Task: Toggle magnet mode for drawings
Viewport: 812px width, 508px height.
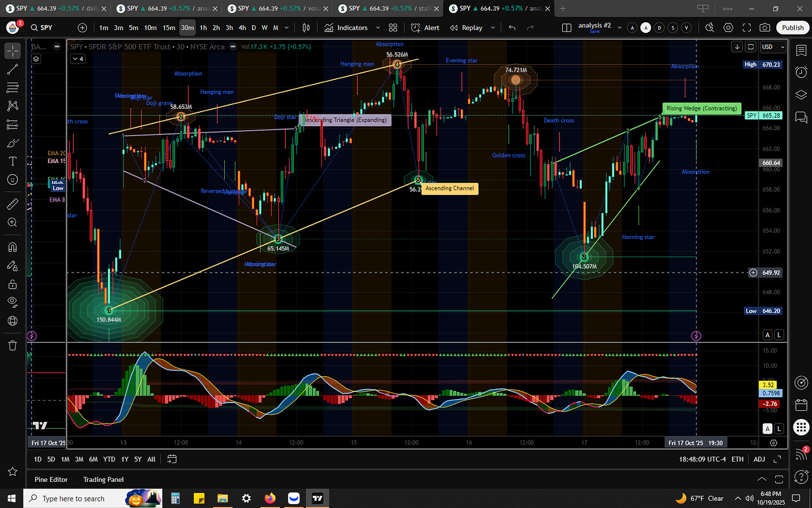Action: 12,247
